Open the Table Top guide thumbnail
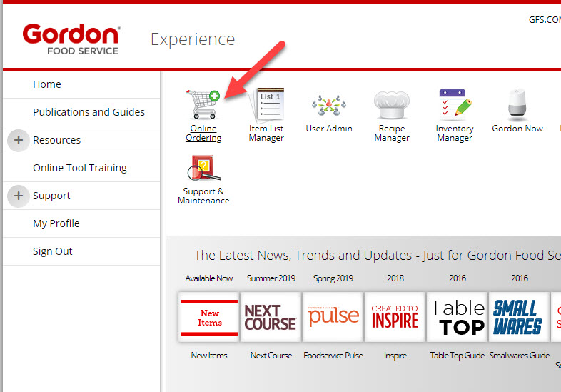Viewport: 561px width, 392px height. tap(458, 317)
